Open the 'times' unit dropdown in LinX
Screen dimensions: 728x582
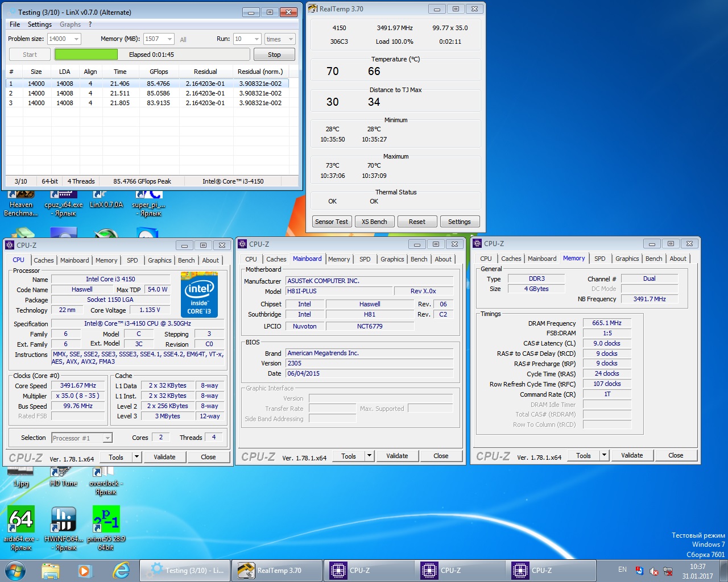point(291,39)
